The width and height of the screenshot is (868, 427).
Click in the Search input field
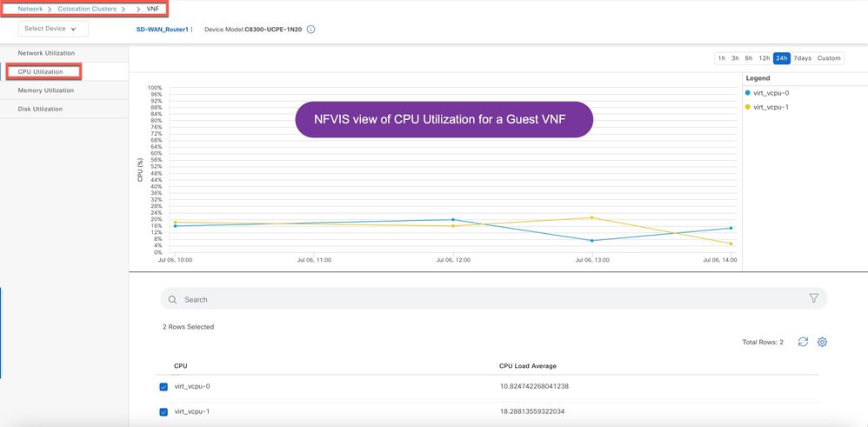click(x=494, y=299)
